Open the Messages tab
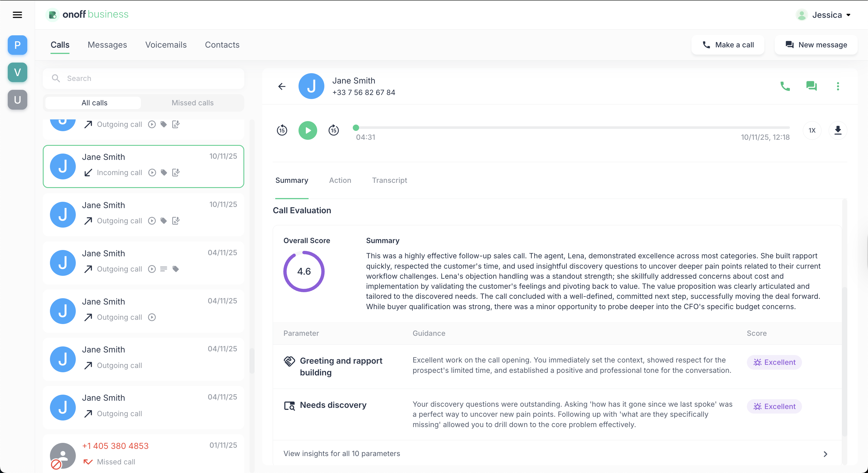 (107, 45)
